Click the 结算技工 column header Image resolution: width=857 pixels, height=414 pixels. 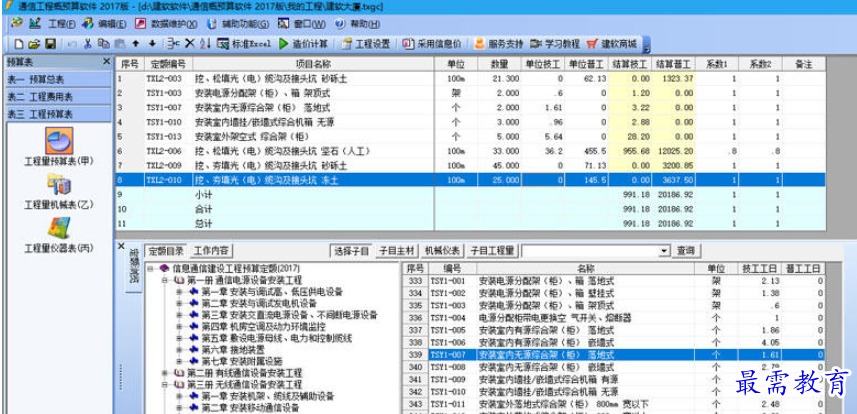click(x=630, y=64)
